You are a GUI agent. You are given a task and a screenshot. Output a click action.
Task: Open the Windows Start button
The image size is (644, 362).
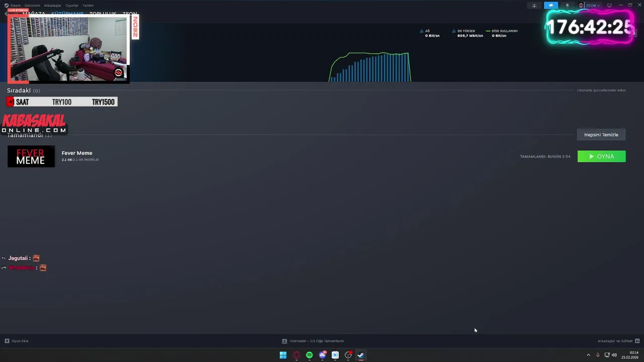click(x=283, y=355)
